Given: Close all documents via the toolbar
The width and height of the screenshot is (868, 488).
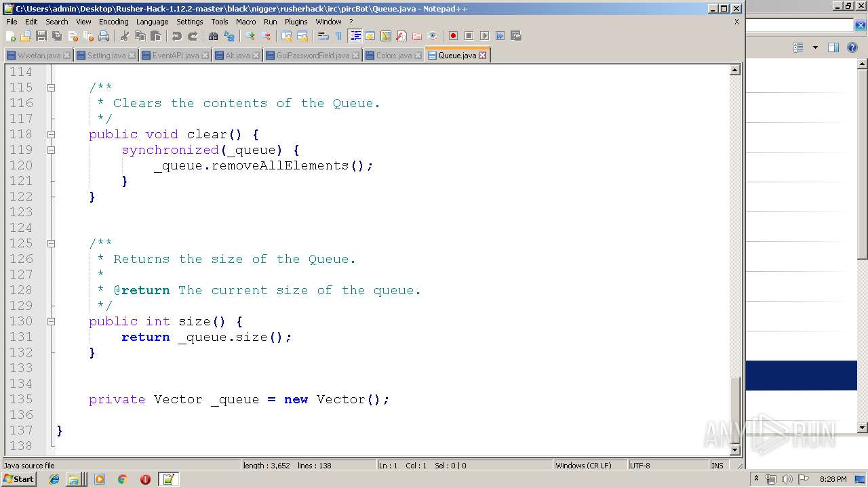Looking at the screenshot, I should click(88, 36).
